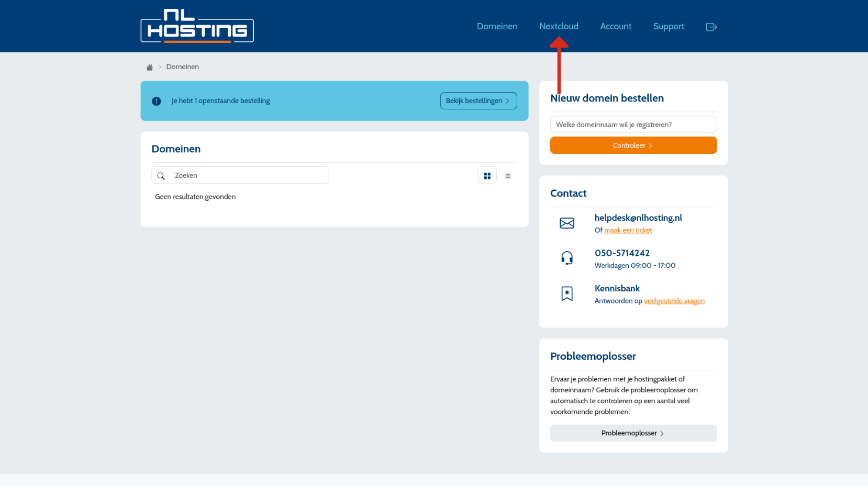Screen dimensions: 868x487
Task: Click the Probleemoplosser button
Action: point(633,433)
